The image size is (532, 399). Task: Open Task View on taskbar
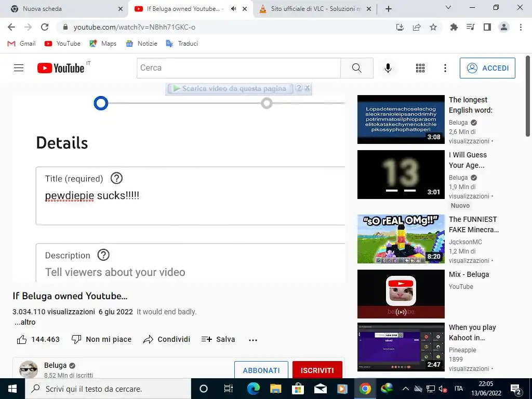click(229, 389)
